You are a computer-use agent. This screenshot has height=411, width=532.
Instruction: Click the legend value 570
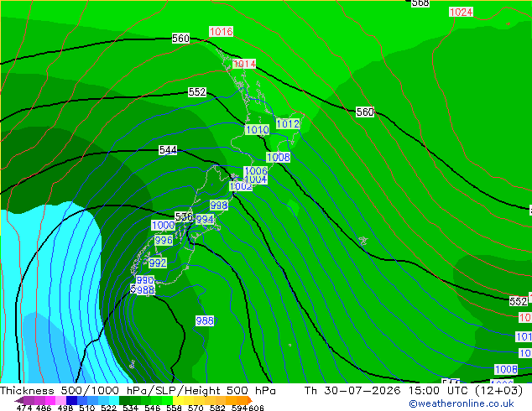coord(196,408)
